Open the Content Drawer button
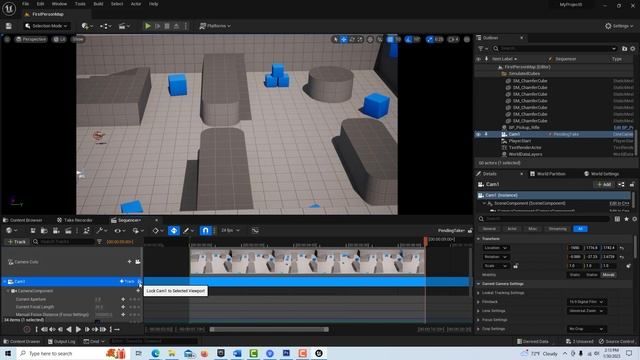The width and height of the screenshot is (640, 360). [x=21, y=341]
